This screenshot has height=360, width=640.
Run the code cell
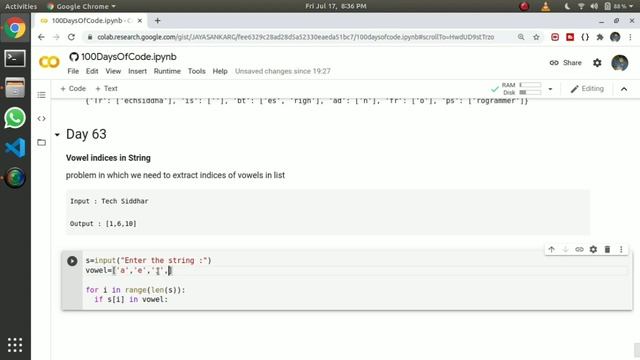click(72, 261)
